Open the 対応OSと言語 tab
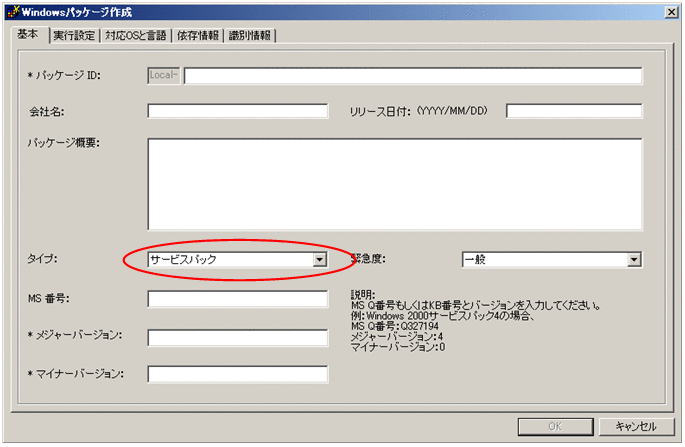Image resolution: width=685 pixels, height=447 pixels. 136,36
